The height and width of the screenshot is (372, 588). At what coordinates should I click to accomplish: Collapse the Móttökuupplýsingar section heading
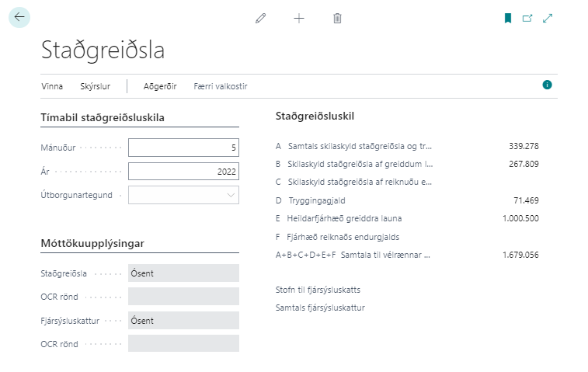(x=92, y=244)
